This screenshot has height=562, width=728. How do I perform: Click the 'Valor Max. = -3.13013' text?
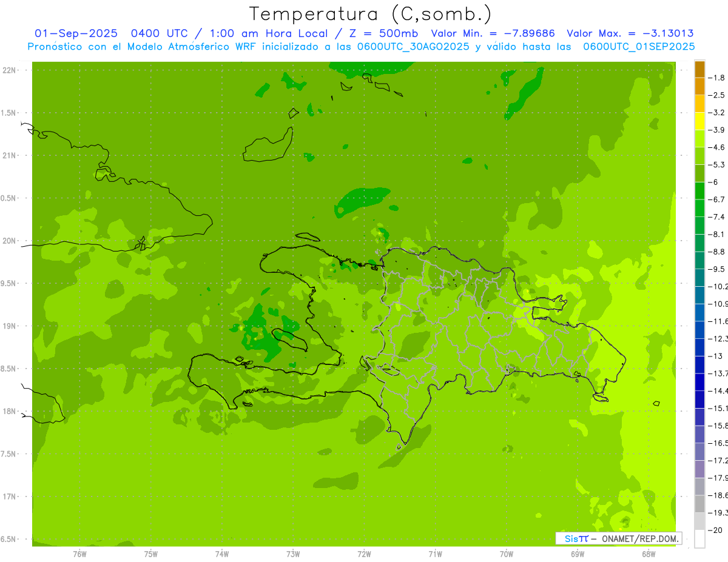click(x=630, y=33)
